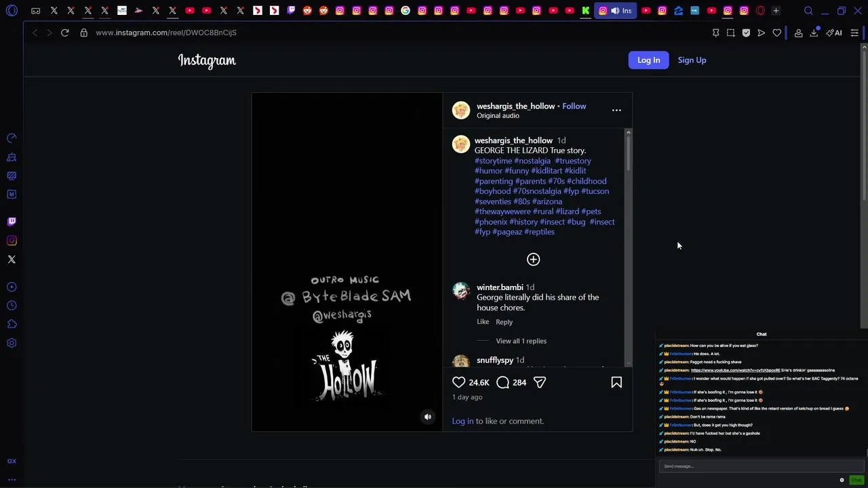This screenshot has width=868, height=488.
Task: Click the Sign Up link
Action: (x=692, y=60)
